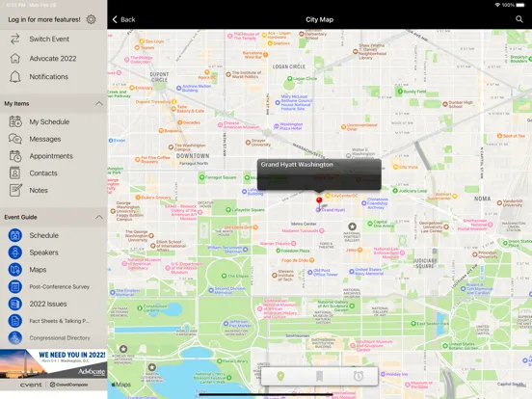Select the alarm clock icon in bottom toolbar
The image size is (532, 399).
pos(359,376)
